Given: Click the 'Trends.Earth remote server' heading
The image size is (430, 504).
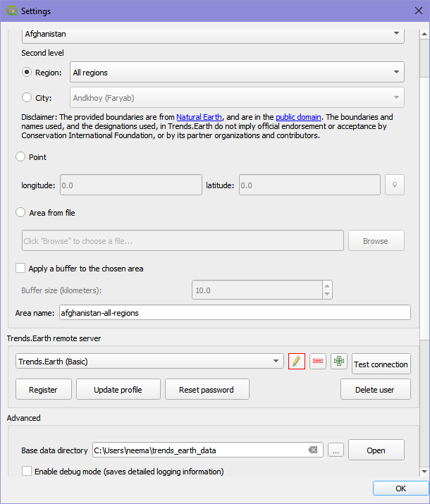Looking at the screenshot, I should [54, 338].
